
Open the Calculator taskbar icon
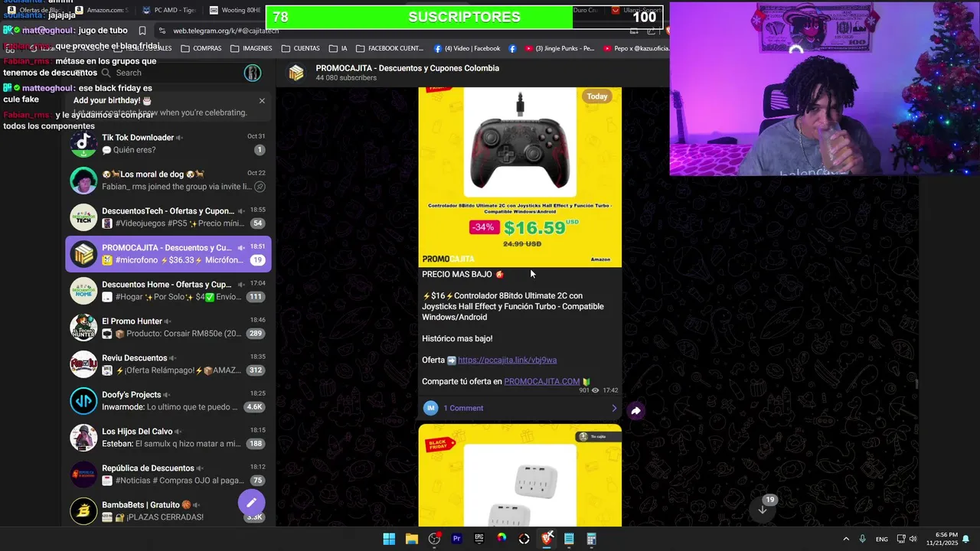click(x=592, y=539)
